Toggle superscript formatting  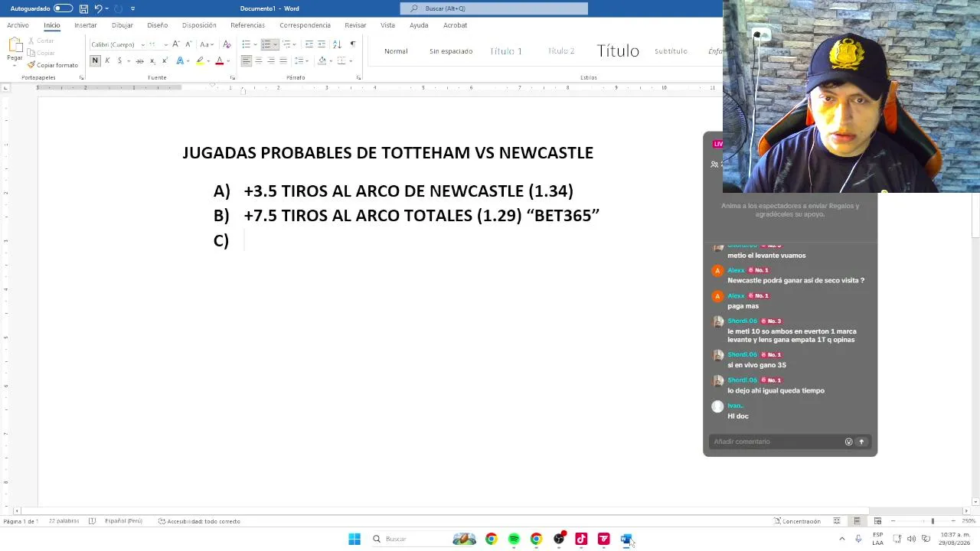pos(165,60)
